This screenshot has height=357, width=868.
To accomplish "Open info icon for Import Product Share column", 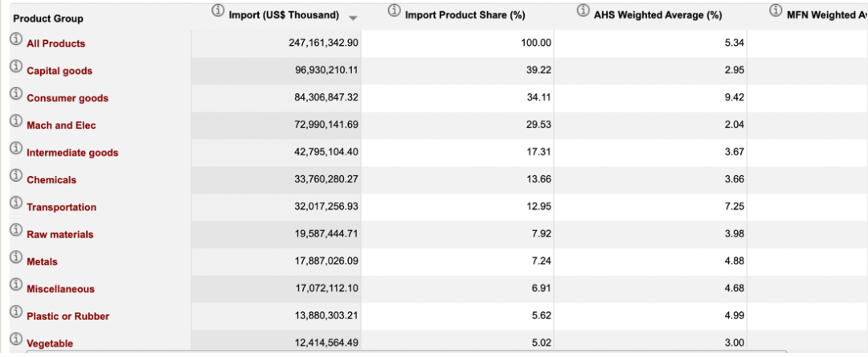I will click(x=394, y=10).
